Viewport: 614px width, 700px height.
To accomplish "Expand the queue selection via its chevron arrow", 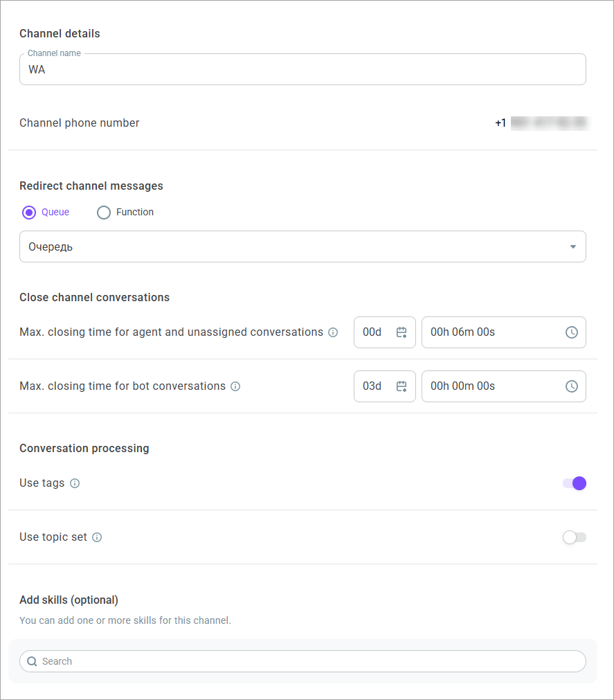I will pyautogui.click(x=572, y=246).
